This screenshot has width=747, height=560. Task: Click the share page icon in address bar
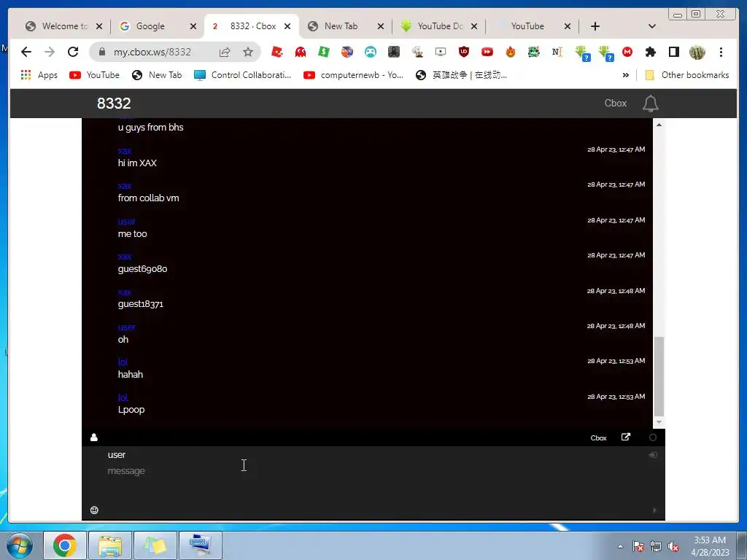(x=225, y=52)
